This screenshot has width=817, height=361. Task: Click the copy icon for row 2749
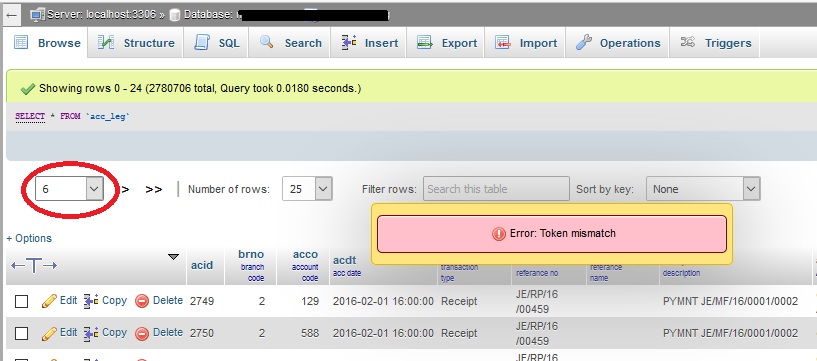91,301
